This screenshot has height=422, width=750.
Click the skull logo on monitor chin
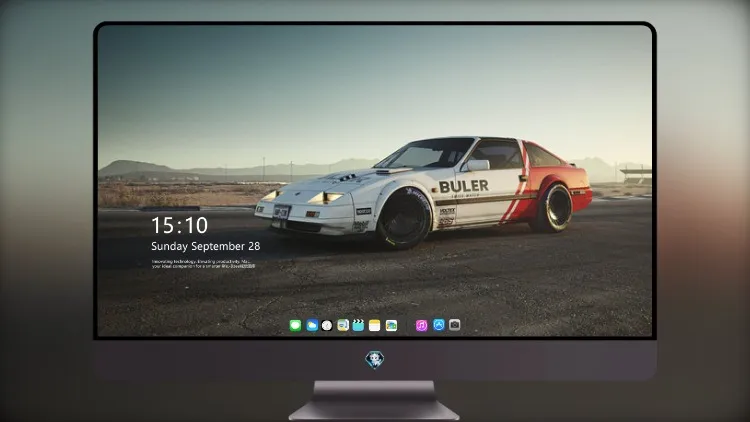[375, 360]
